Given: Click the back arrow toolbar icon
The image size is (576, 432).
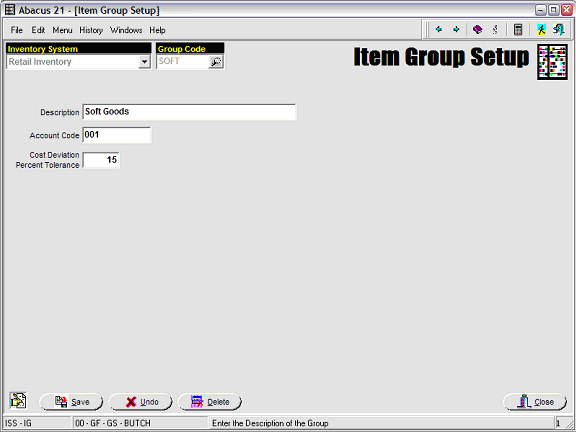Looking at the screenshot, I should (439, 29).
